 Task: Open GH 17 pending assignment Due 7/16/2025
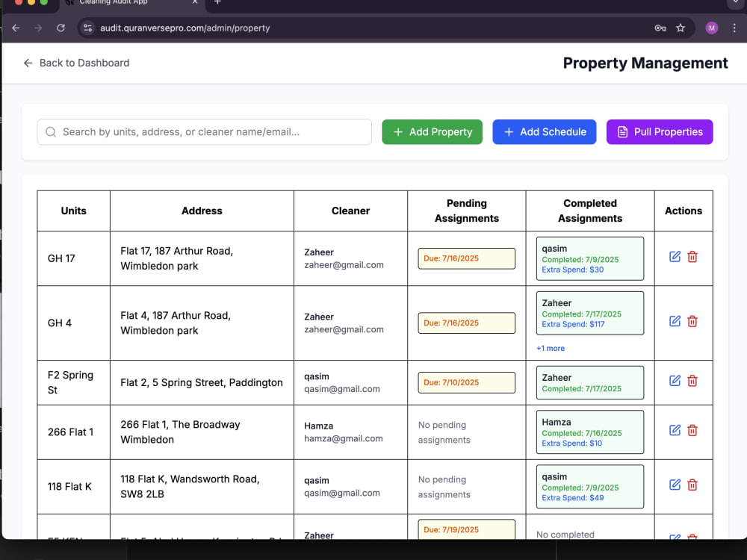tap(466, 258)
